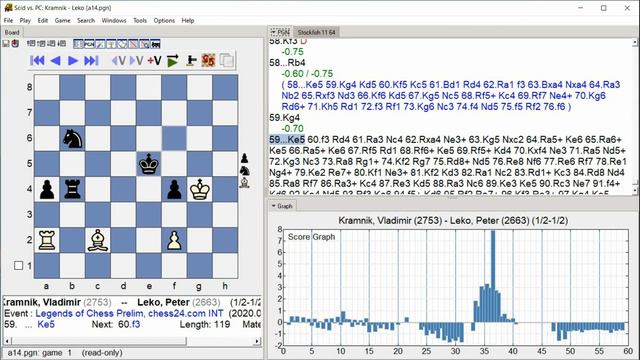640x360 pixels.
Task: Click the game info scrollbar right arrow
Action: pyautogui.click(x=257, y=341)
